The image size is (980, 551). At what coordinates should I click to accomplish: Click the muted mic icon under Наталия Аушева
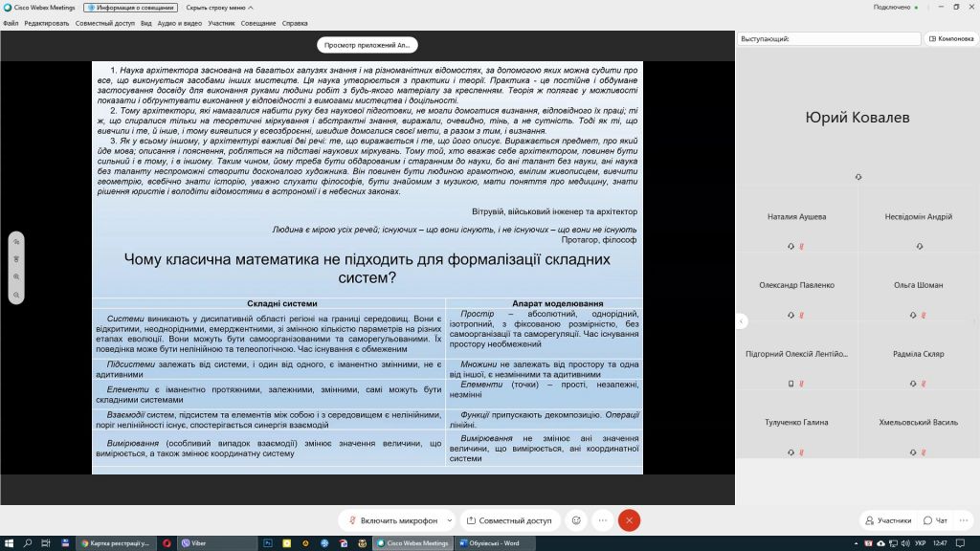pos(801,247)
